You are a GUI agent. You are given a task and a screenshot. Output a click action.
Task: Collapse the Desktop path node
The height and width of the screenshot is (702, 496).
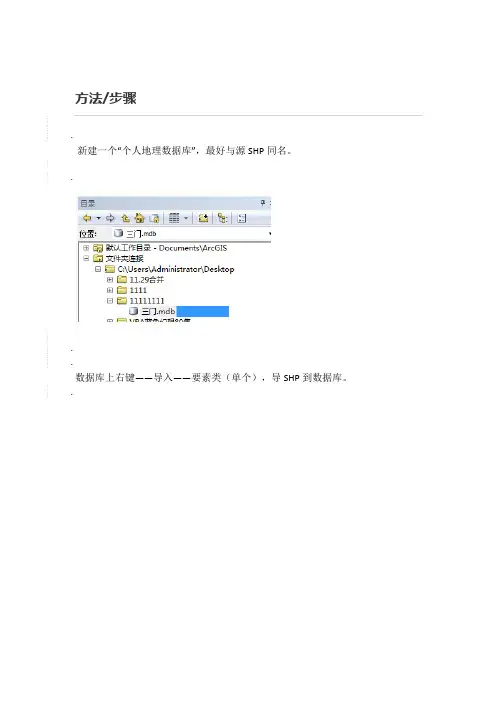98,269
